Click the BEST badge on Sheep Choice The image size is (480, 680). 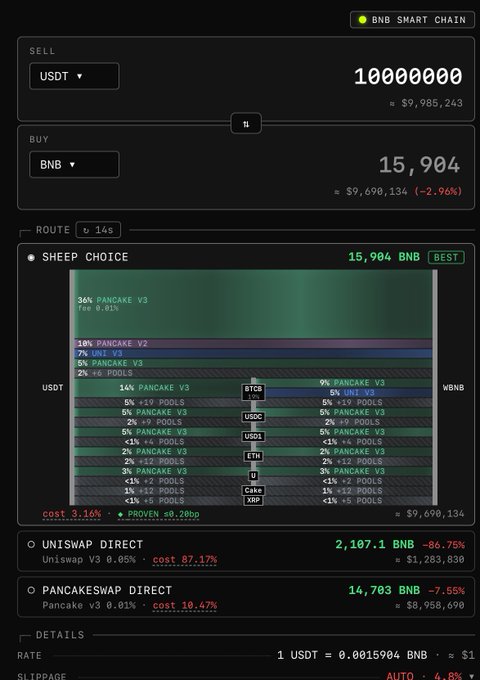pos(446,257)
